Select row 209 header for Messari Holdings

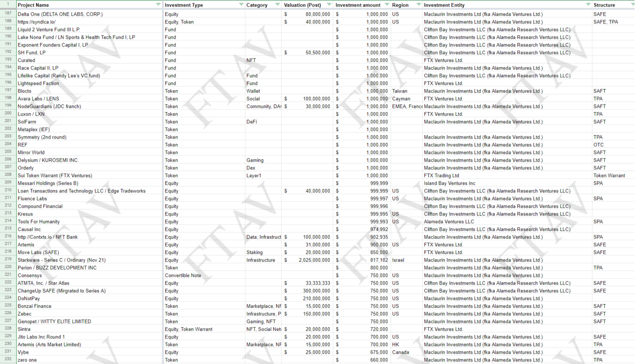8,183
